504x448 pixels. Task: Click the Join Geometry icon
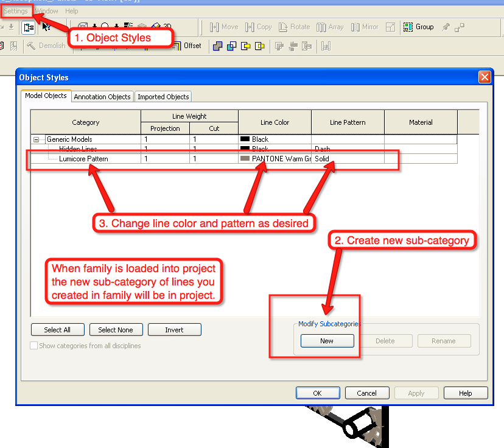tap(217, 46)
